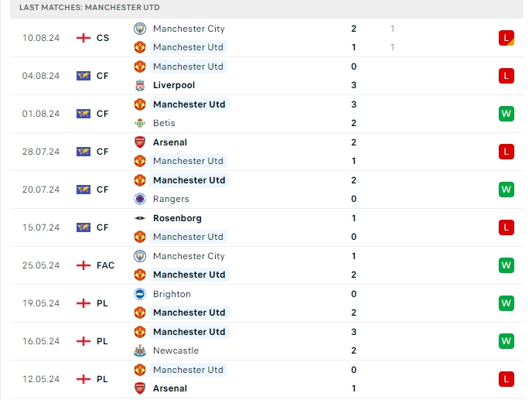Click the Rangers club crest icon
This screenshot has height=400, width=532.
tap(140, 199)
